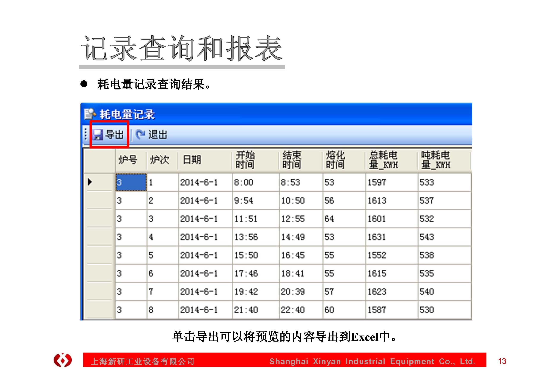Select total power cell 1623
The width and height of the screenshot is (555, 392).
point(392,292)
